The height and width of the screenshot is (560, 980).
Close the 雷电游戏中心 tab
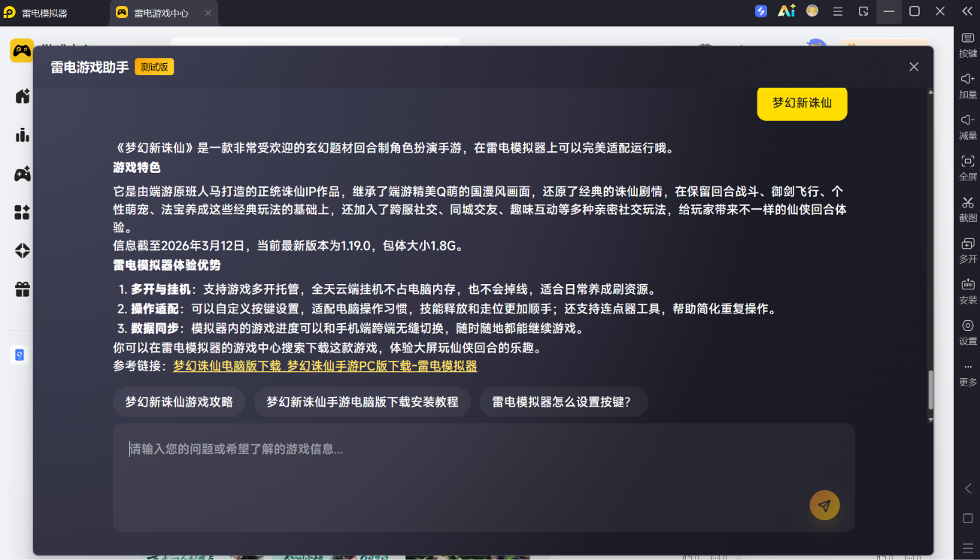click(208, 13)
